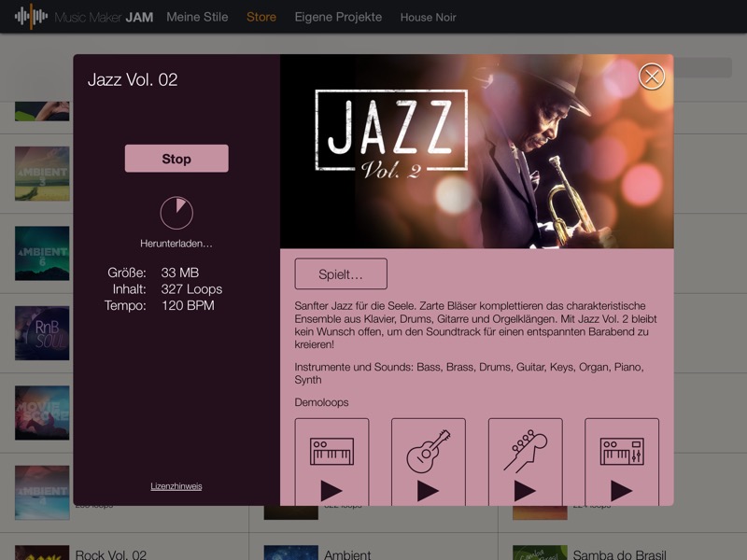The height and width of the screenshot is (560, 747).
Task: Click the Jazz Vol. 2 cover image
Action: click(x=476, y=151)
